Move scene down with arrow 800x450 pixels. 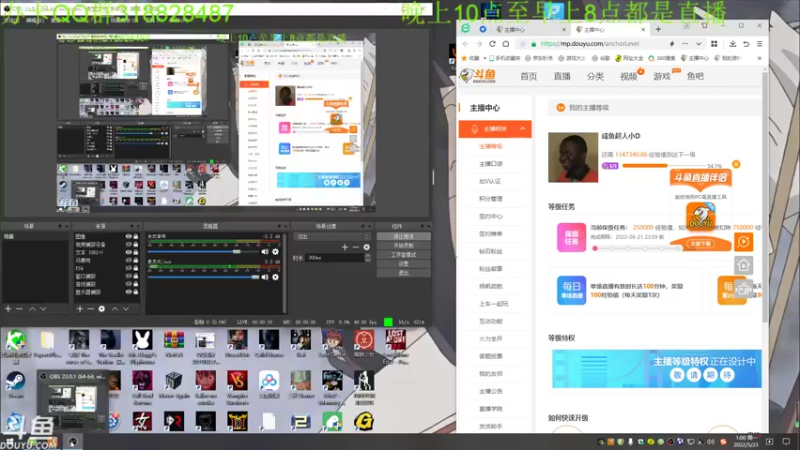43,309
